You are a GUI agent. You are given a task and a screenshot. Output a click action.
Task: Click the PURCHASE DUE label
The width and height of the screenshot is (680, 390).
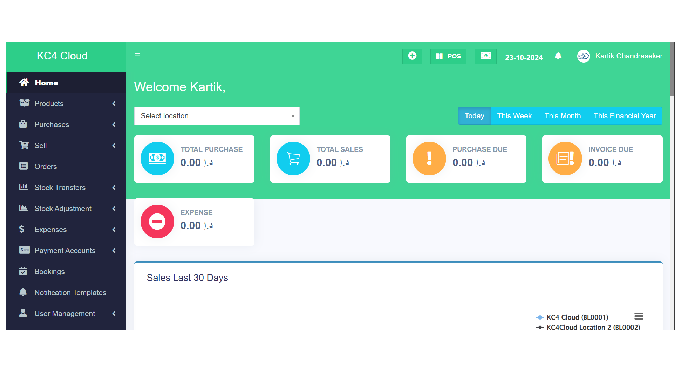point(480,149)
